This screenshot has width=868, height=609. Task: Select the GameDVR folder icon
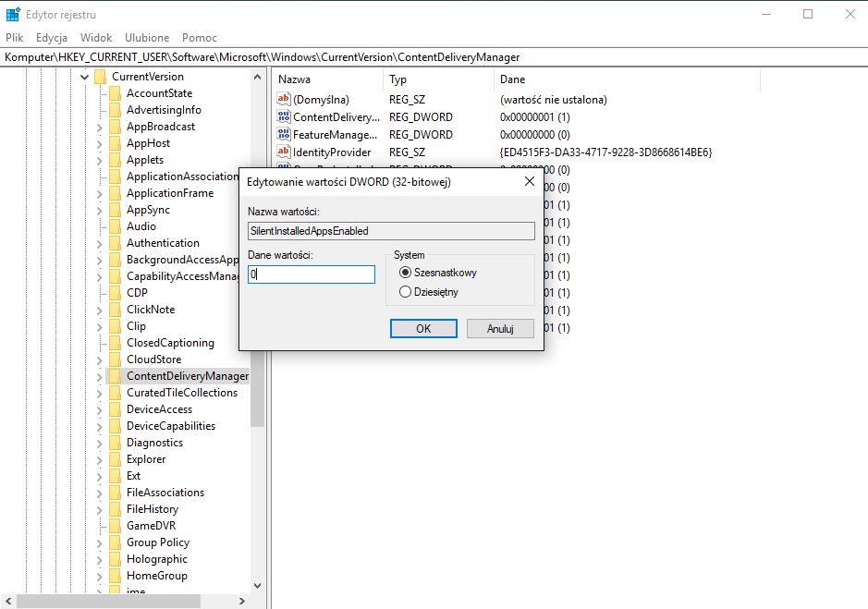coord(115,526)
